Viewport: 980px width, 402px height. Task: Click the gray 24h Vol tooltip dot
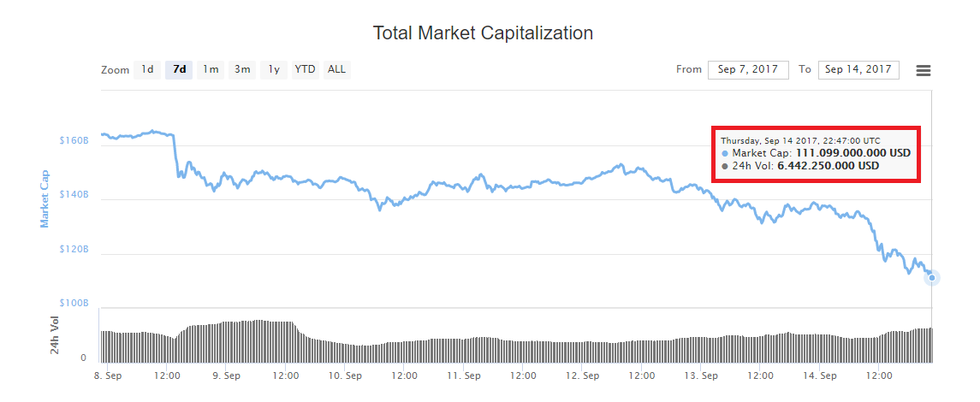click(x=725, y=166)
